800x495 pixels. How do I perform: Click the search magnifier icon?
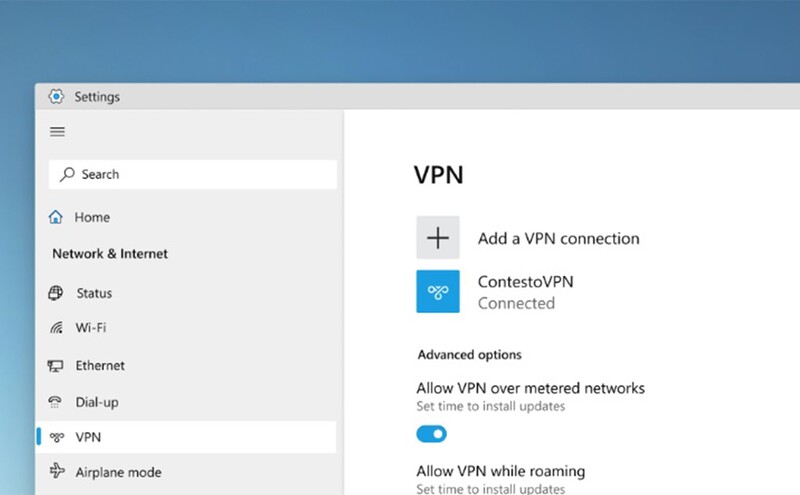click(x=67, y=174)
